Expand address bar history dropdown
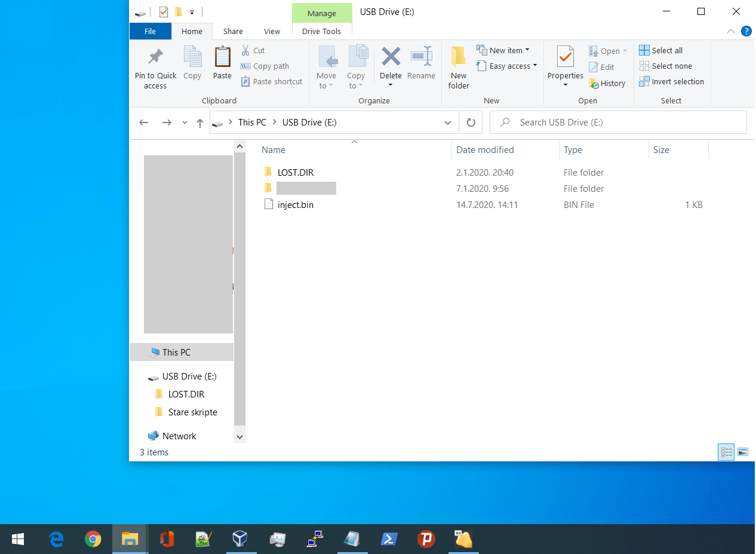 [448, 123]
